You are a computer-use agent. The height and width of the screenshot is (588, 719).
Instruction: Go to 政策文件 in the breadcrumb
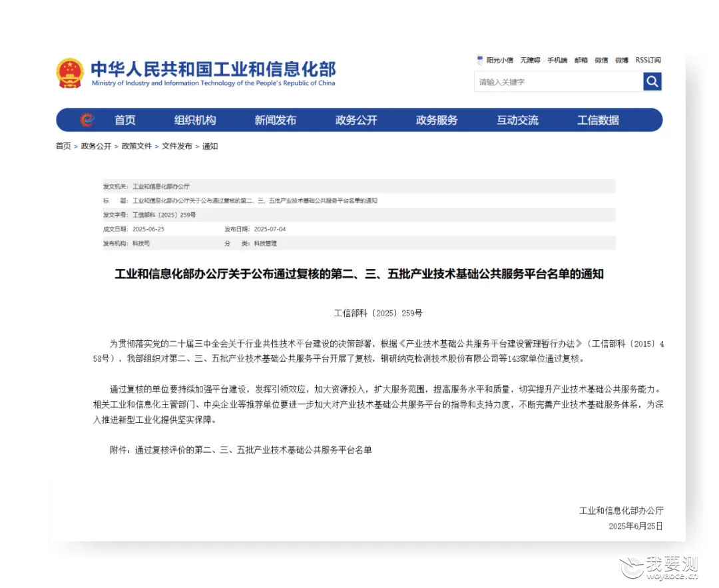pos(136,146)
